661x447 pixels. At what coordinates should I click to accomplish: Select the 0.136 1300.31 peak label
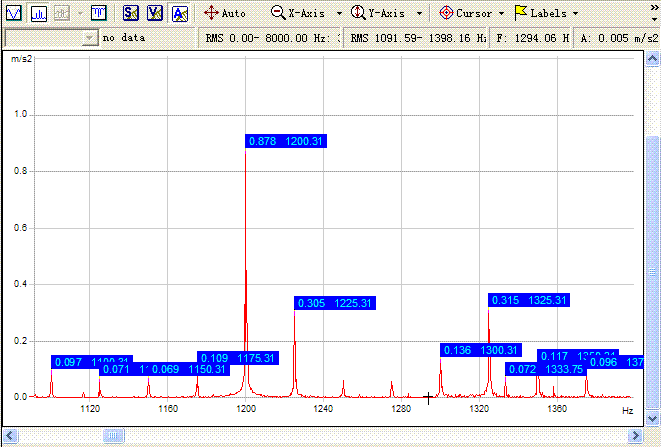tap(481, 350)
